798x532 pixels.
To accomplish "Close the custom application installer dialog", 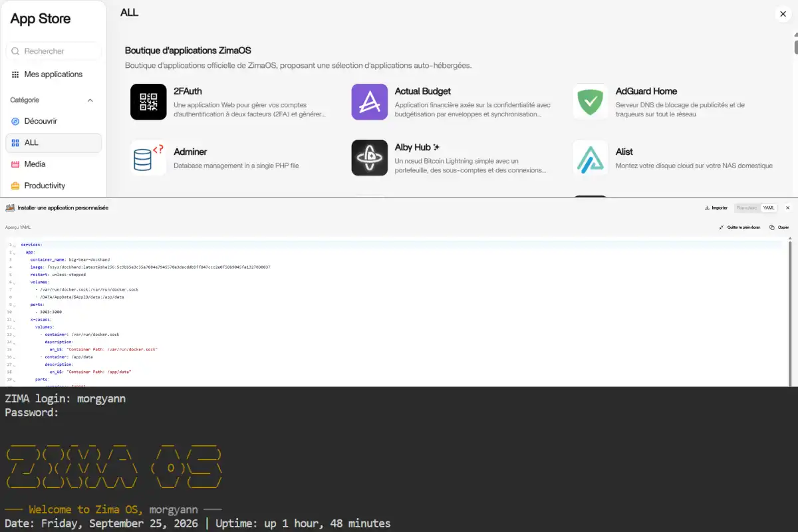I will point(787,207).
